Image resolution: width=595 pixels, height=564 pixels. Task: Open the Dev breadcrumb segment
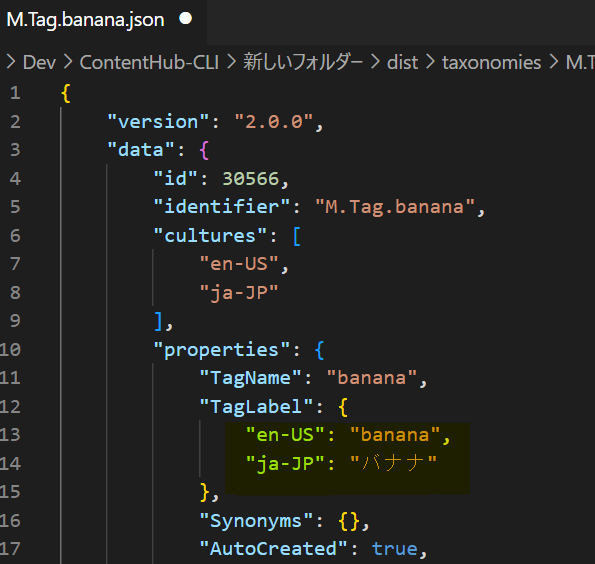(39, 62)
